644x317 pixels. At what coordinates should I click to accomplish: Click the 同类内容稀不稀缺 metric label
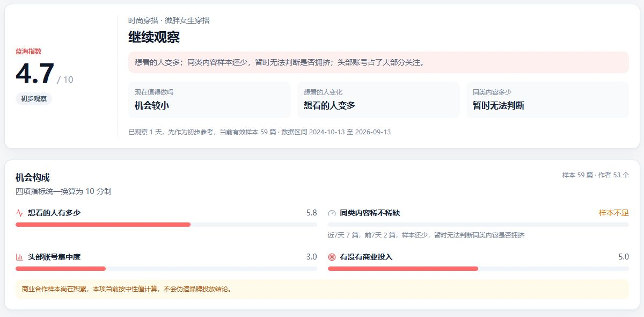pos(370,213)
